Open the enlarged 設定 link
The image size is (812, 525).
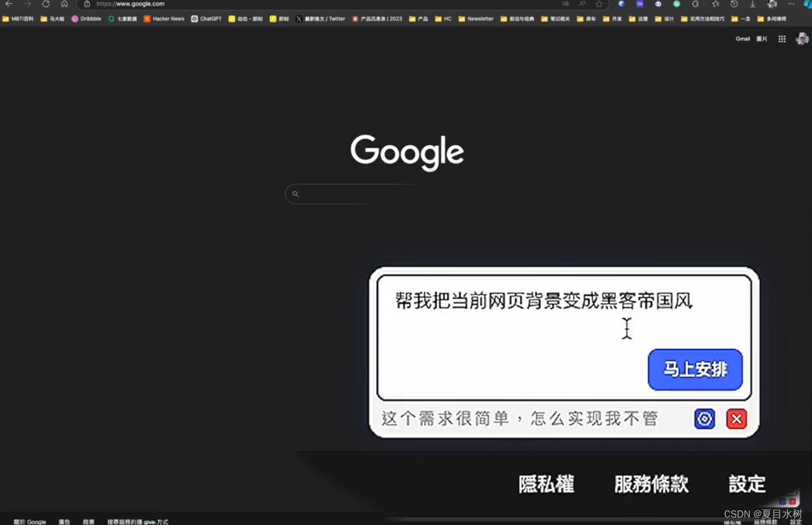[x=747, y=484]
